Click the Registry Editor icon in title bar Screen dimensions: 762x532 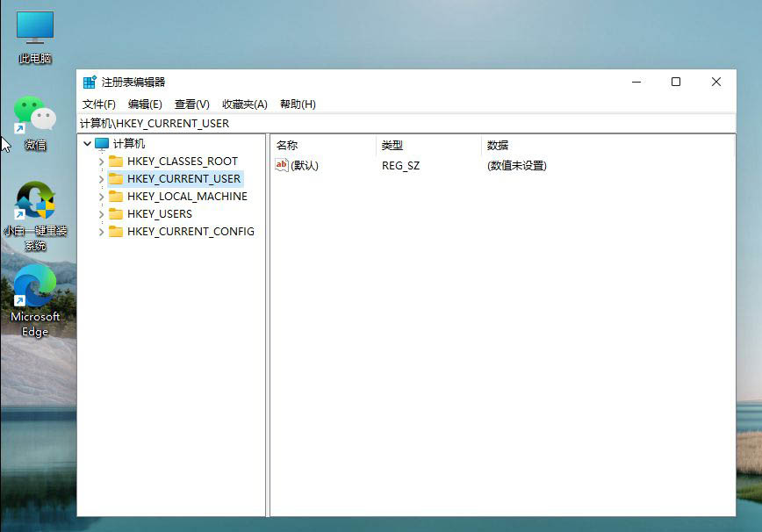[89, 81]
